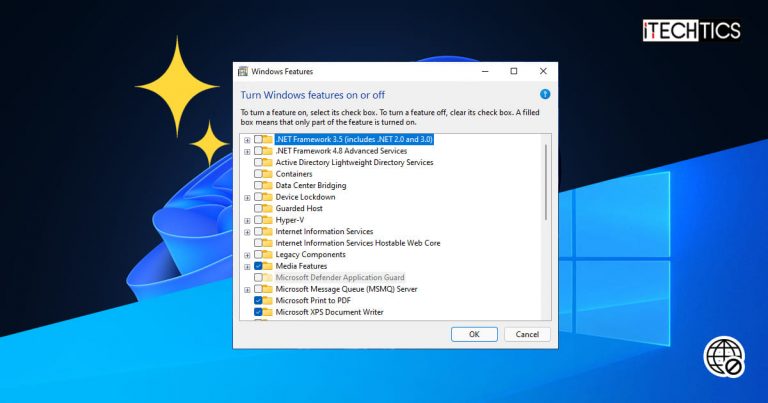768x403 pixels.
Task: Select the 'Device Lockdown' row label
Action: [x=305, y=197]
